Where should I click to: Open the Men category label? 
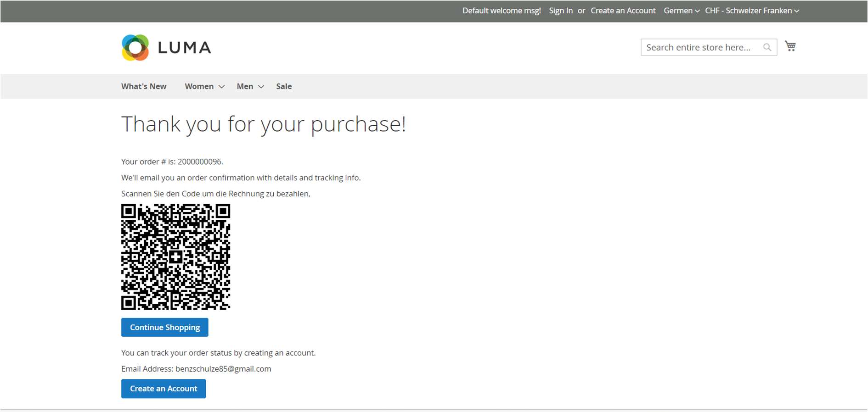coord(245,86)
